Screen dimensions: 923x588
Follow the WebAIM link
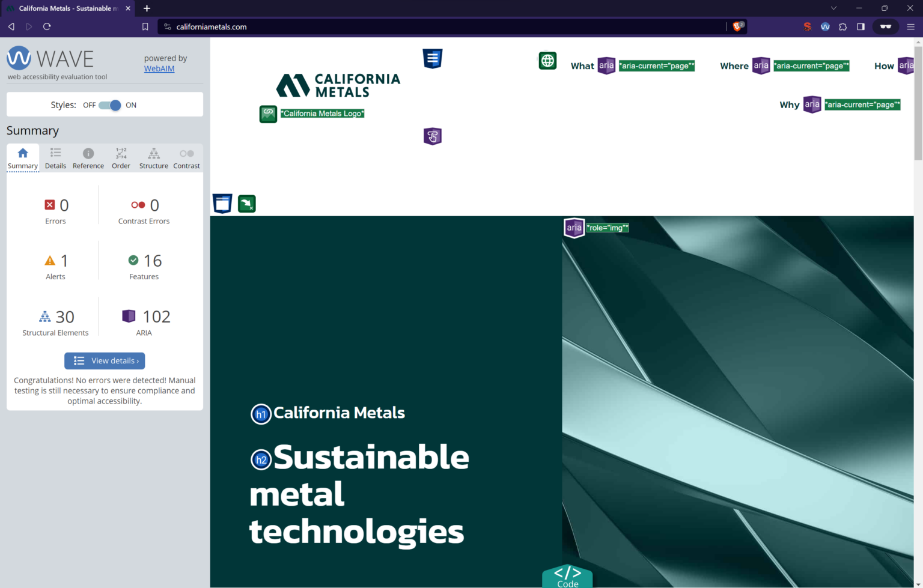pos(159,68)
